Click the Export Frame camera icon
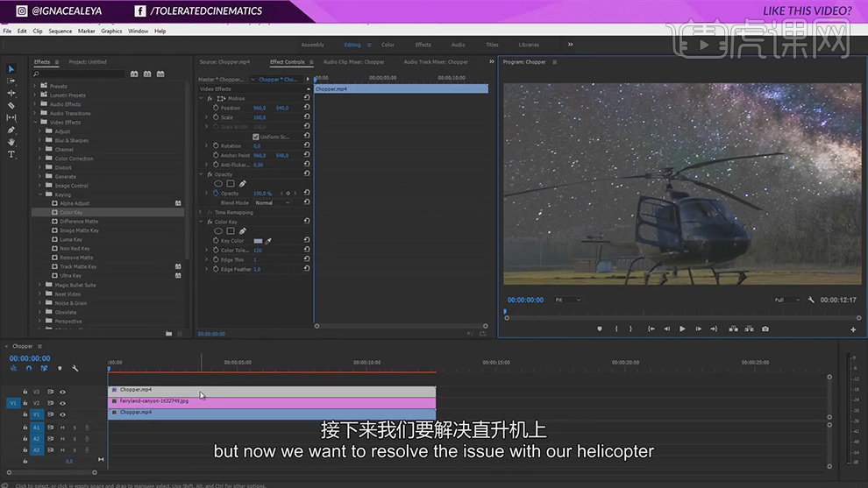The height and width of the screenshot is (488, 868). [765, 329]
